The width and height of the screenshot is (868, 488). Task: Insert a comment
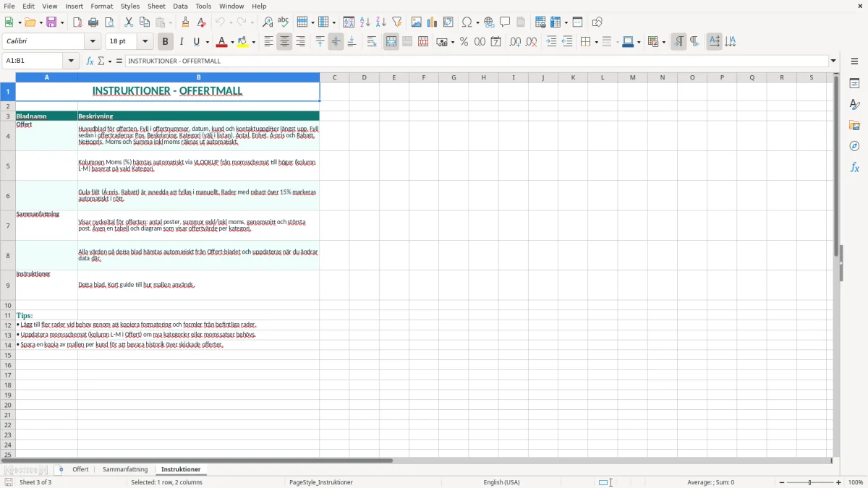click(505, 22)
